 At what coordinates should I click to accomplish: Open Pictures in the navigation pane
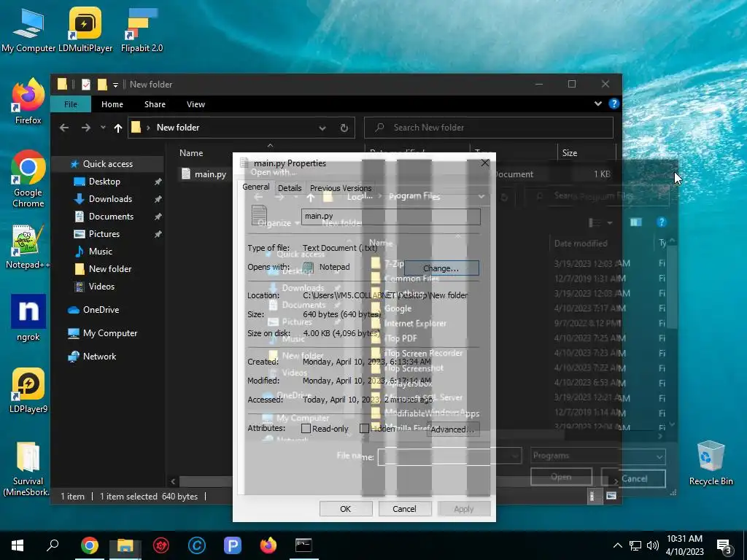coord(104,234)
